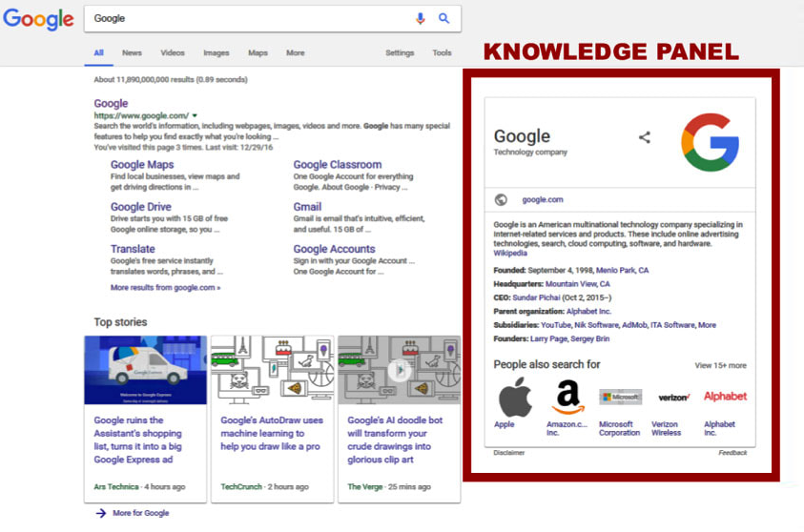Open the Wikipedia link in knowledge panel
Screen dimensions: 804x532
[509, 254]
